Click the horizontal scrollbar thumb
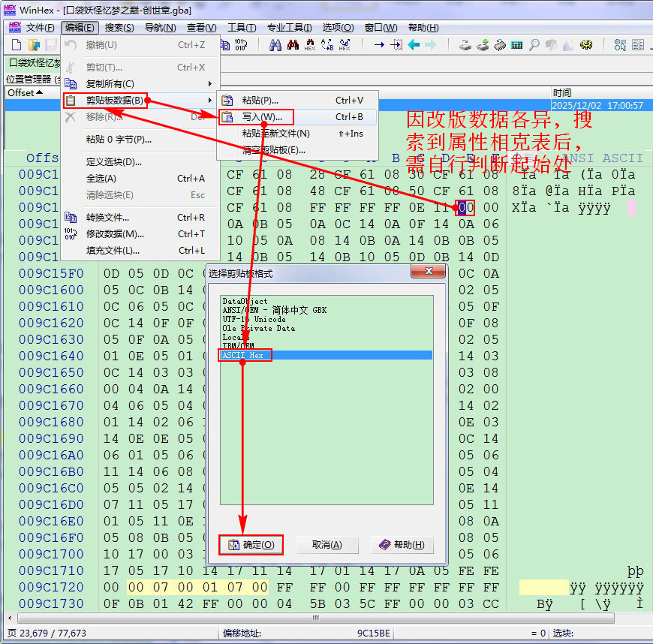Image resolution: width=653 pixels, height=644 pixels. click(316, 618)
